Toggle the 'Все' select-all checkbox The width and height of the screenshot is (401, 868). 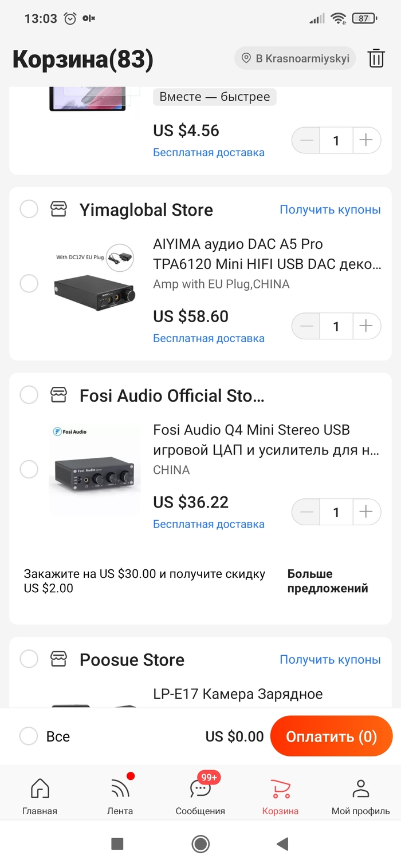(x=29, y=736)
